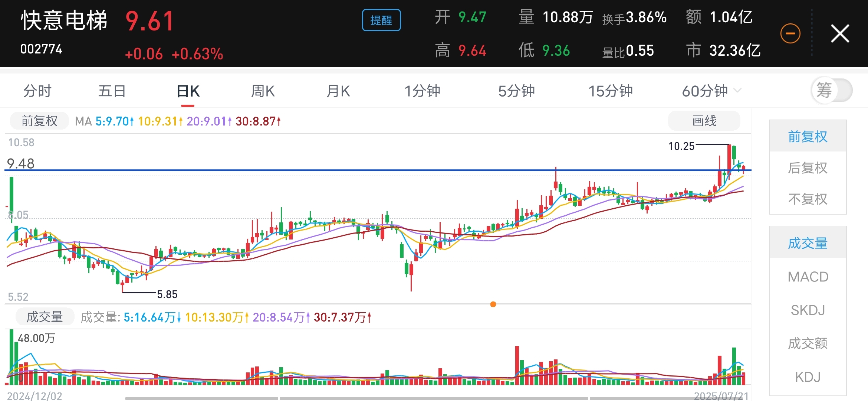
Task: Open the 周K tab
Action: (263, 91)
